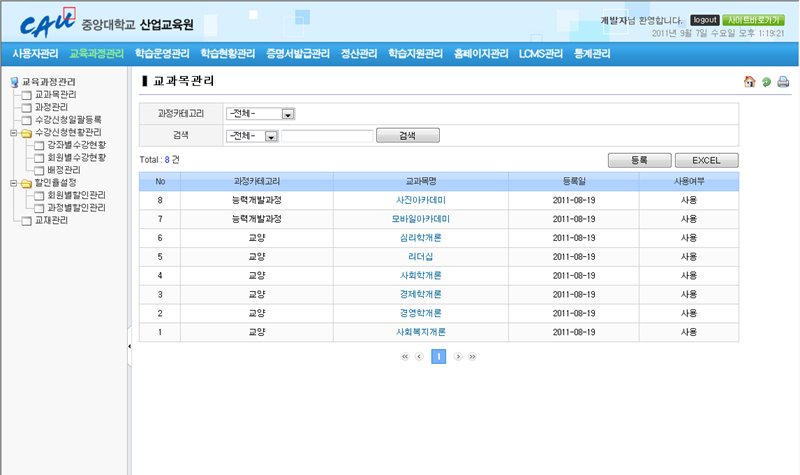Collapse the 할인율설정 tree folder

[x=13, y=183]
